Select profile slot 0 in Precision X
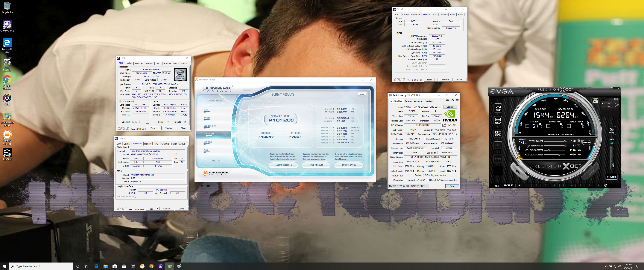Screen dimensions: 644x270 (x=519, y=185)
